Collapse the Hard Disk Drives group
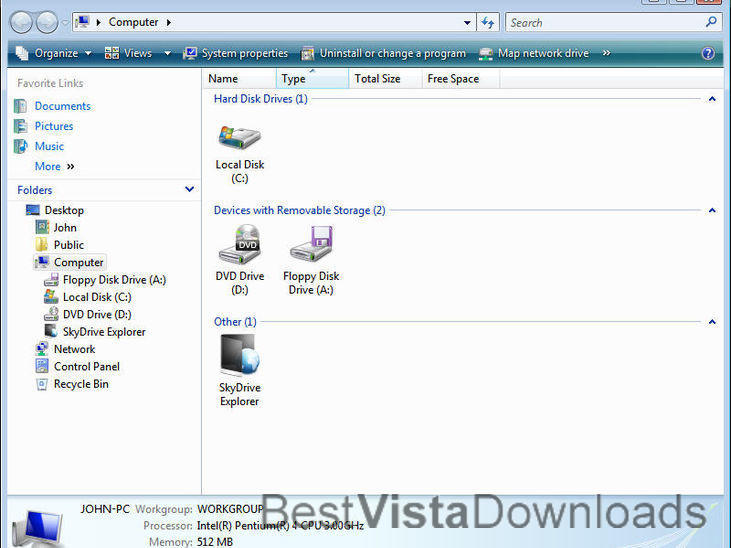 712,99
